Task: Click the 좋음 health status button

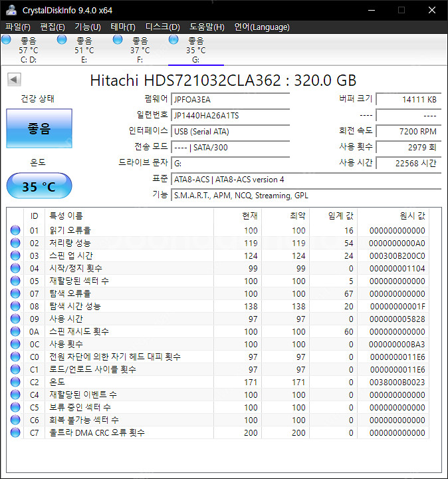Action: point(39,128)
